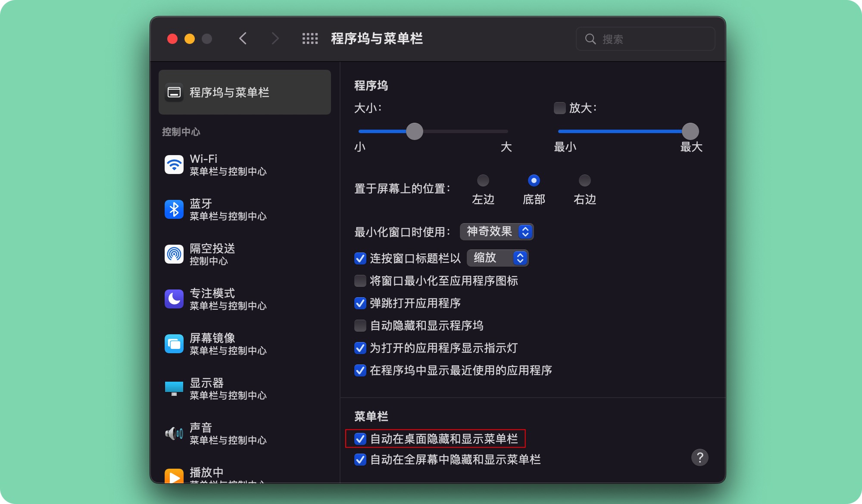Open 隔空投送 (AirDrop) settings via its icon
Viewport: 862px width, 504px height.
click(174, 254)
